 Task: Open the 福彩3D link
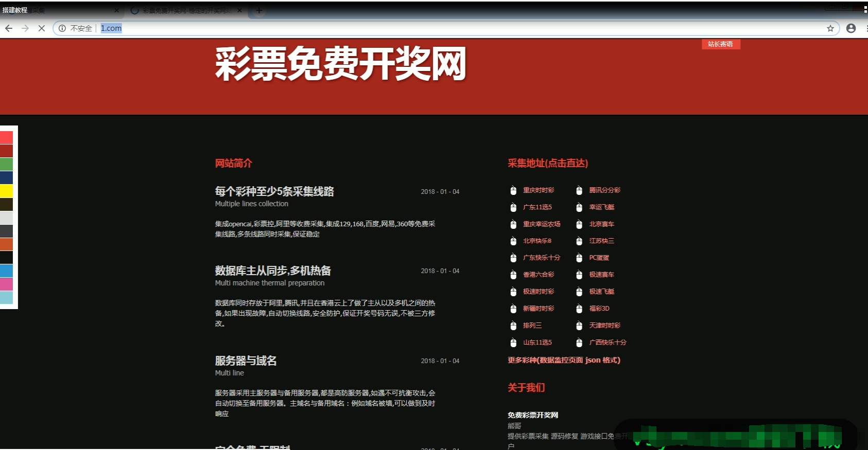[599, 309]
